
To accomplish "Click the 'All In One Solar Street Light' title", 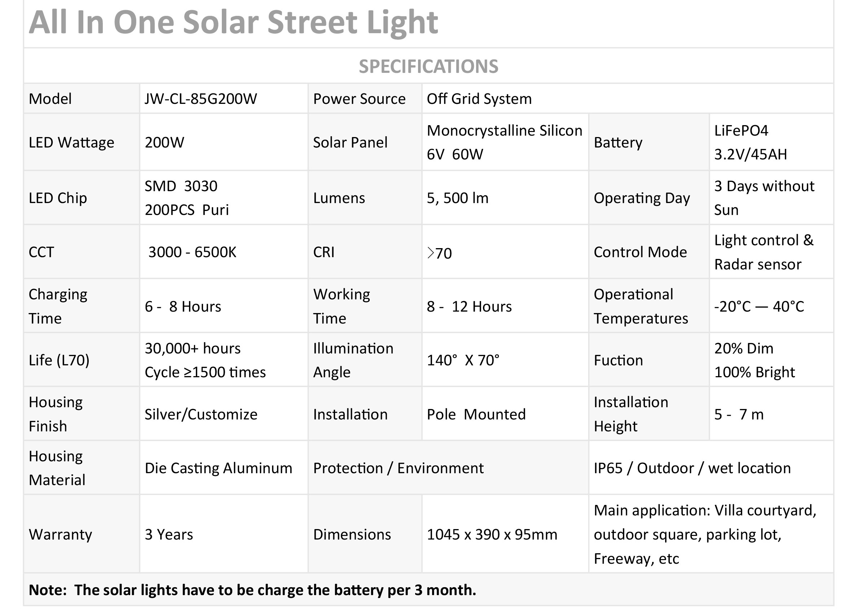I will point(233,22).
